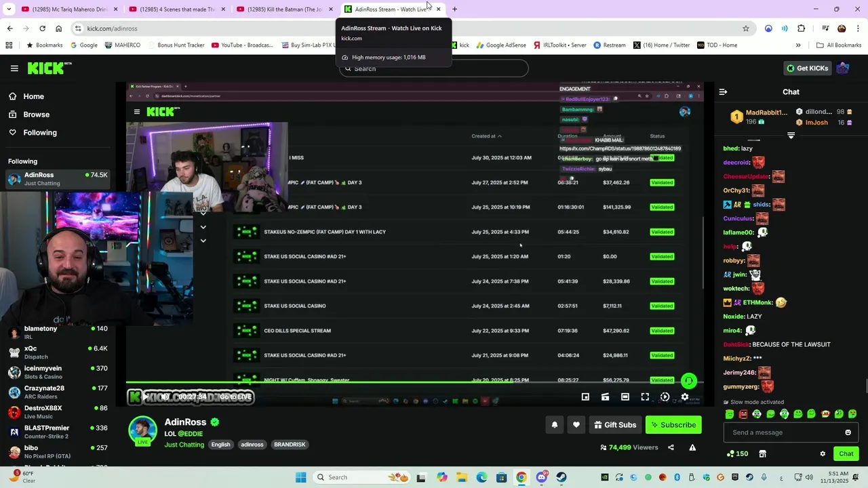Share the stream via share icon

(671, 447)
